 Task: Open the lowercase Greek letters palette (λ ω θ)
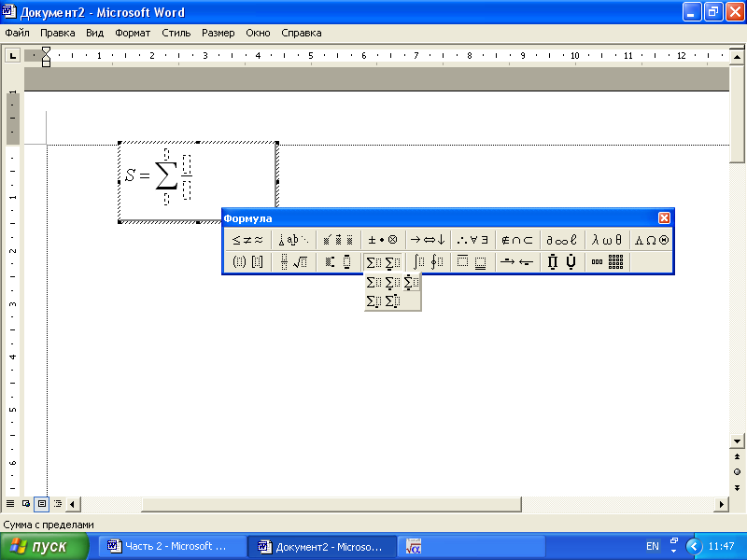[607, 240]
